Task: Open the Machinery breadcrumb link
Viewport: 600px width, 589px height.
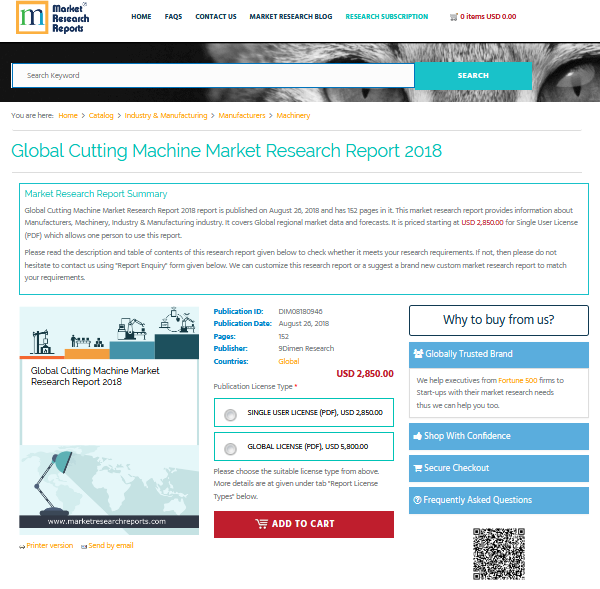Action: click(x=293, y=116)
